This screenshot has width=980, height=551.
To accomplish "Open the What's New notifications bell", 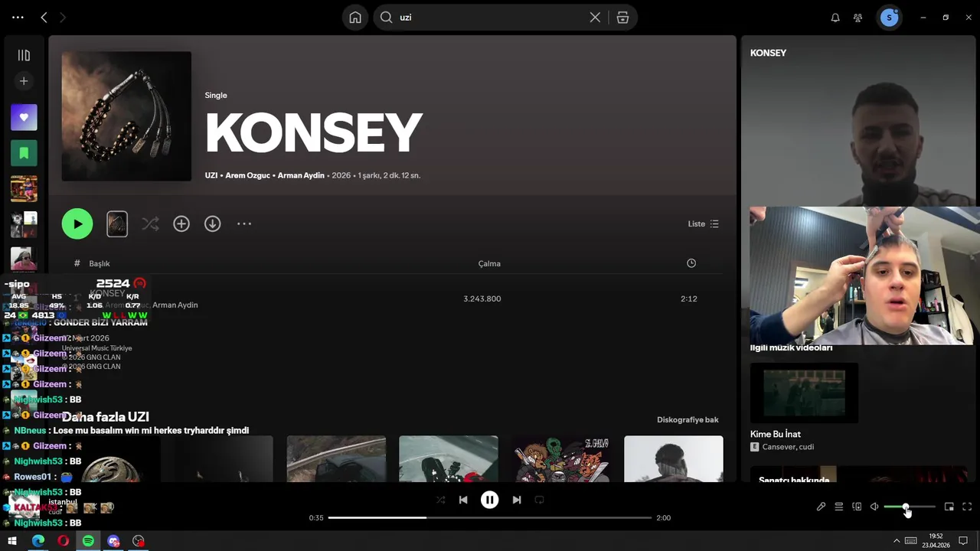I will point(835,18).
